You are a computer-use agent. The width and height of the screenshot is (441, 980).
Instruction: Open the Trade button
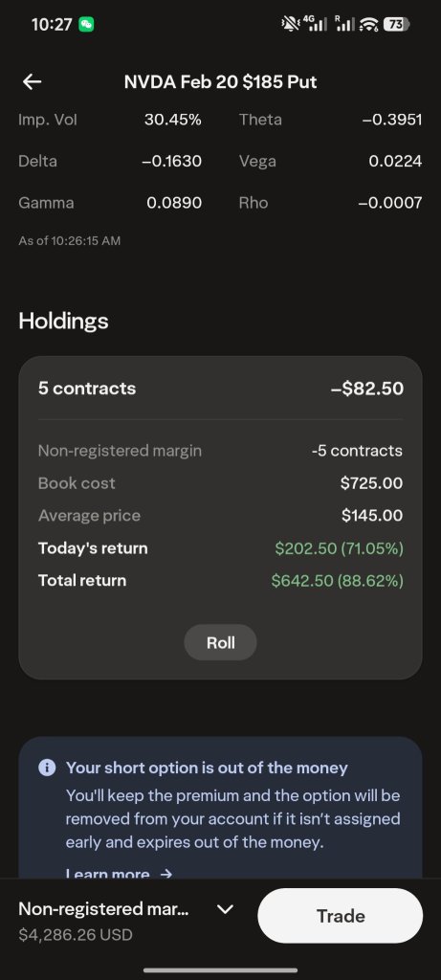(x=340, y=916)
